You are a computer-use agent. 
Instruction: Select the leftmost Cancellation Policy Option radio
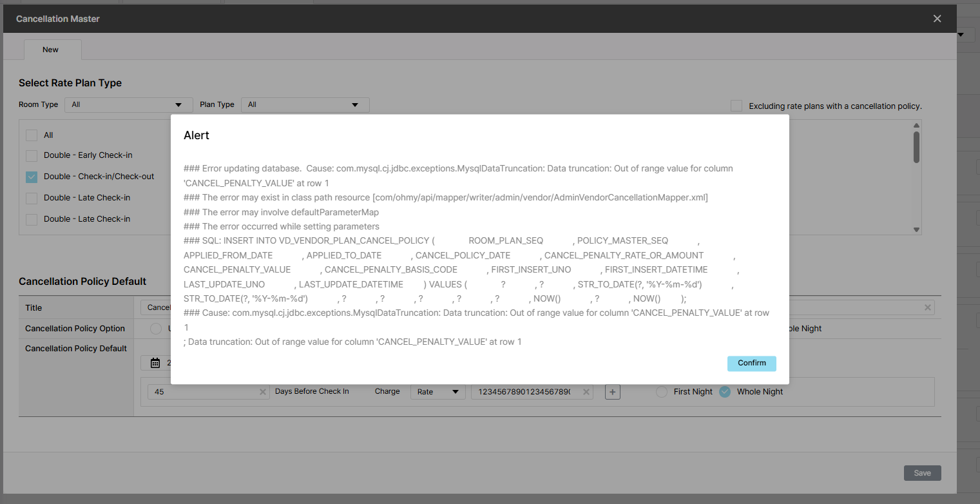(156, 329)
